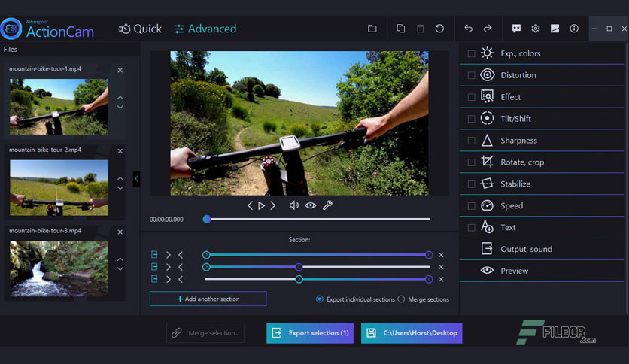
Task: Click the first section right end handle
Action: tap(429, 255)
